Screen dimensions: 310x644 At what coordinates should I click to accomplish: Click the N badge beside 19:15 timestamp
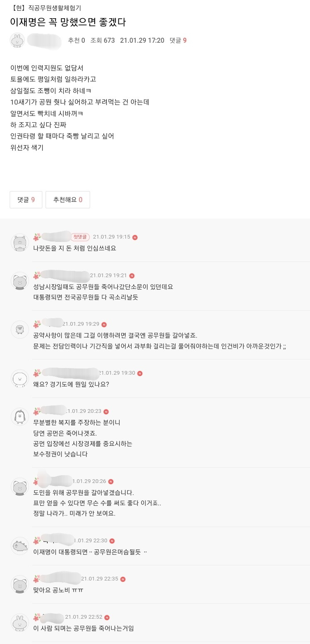point(135,237)
